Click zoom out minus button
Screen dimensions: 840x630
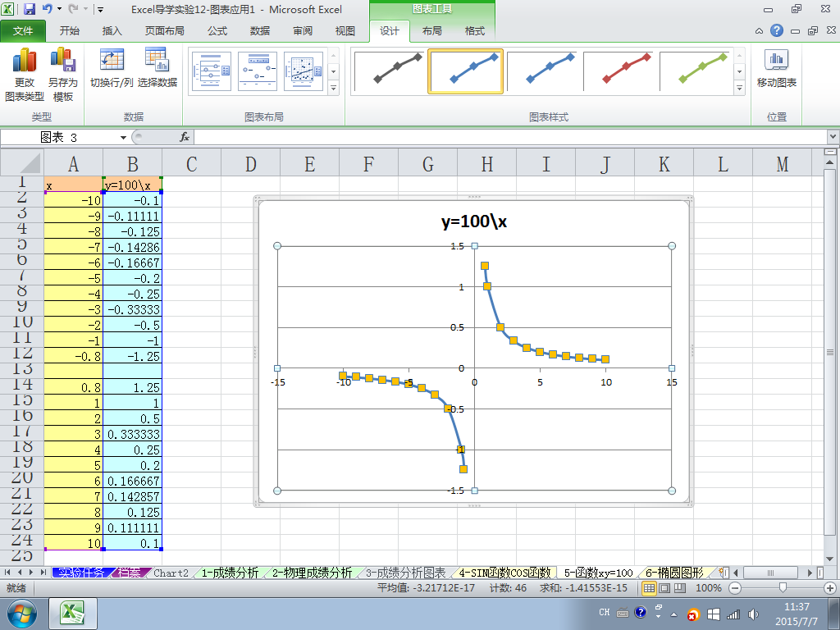(x=735, y=588)
